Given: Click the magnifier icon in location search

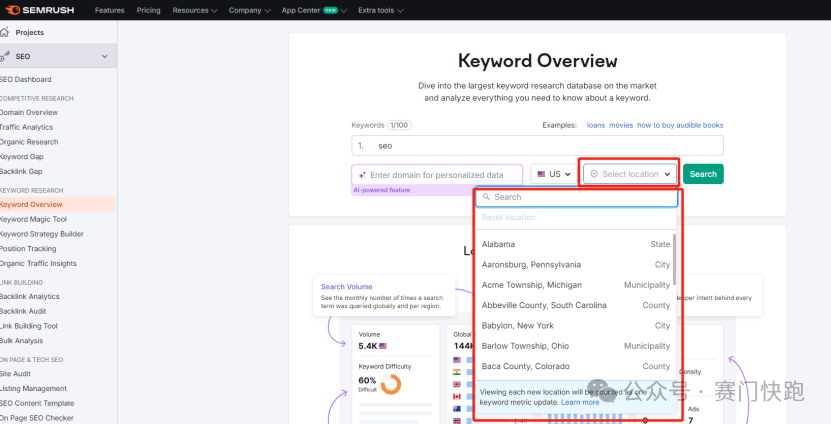Looking at the screenshot, I should pos(487,197).
